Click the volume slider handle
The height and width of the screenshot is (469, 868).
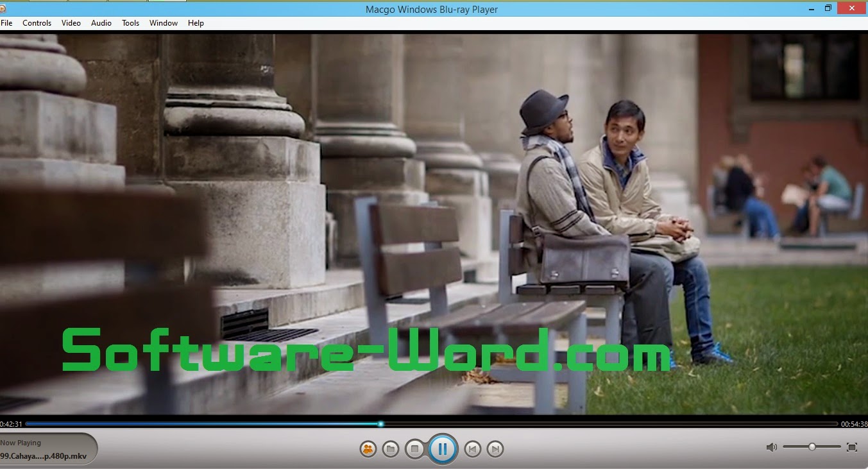[x=812, y=447]
